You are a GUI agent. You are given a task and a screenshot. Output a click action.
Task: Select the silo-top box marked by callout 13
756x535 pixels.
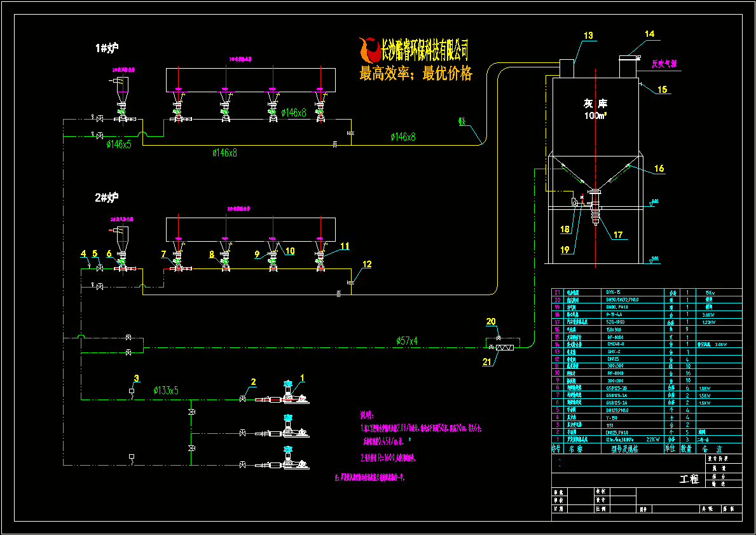point(567,68)
